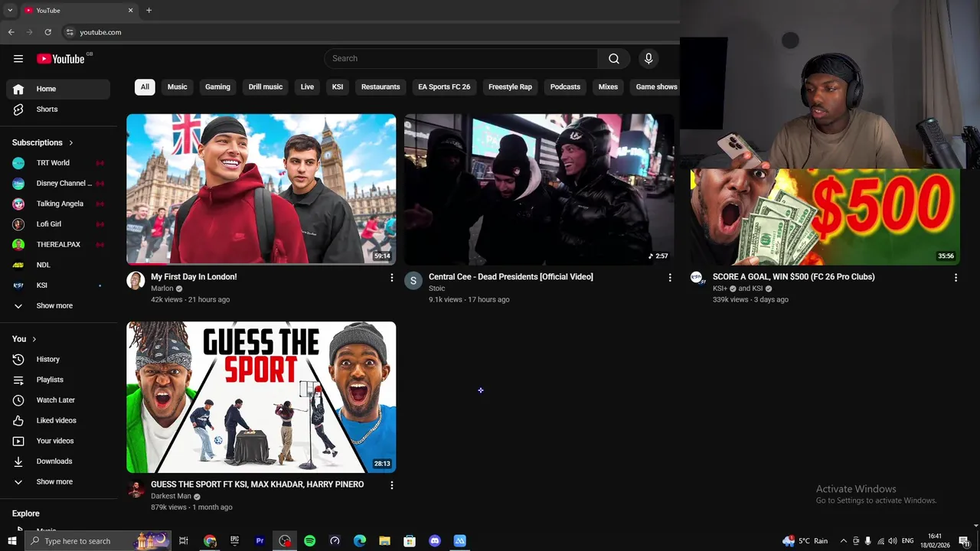Play the GUESS THE SPORT thumbnail
This screenshot has height=551, width=980.
pyautogui.click(x=261, y=397)
